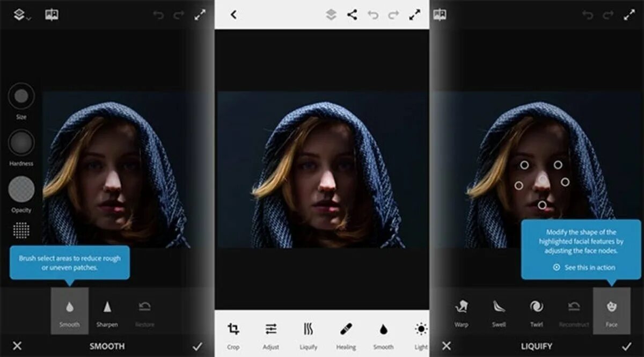This screenshot has width=644, height=357.
Task: Select the right eye face node
Action: point(558,165)
